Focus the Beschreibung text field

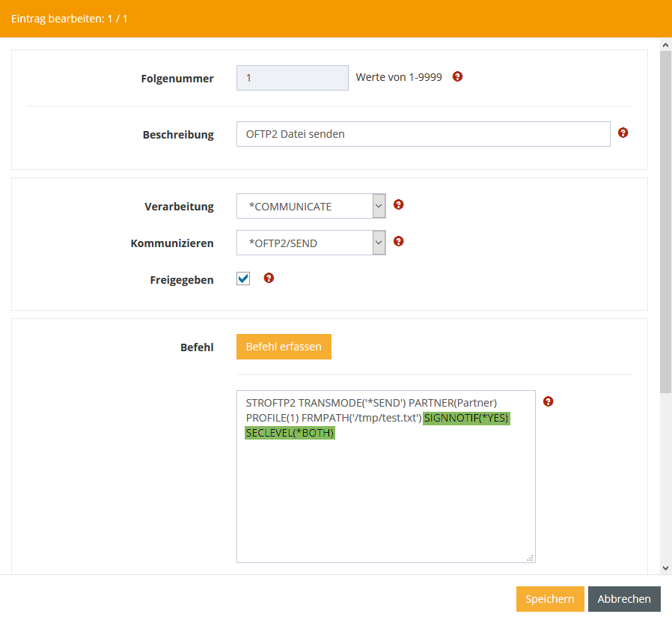[423, 134]
